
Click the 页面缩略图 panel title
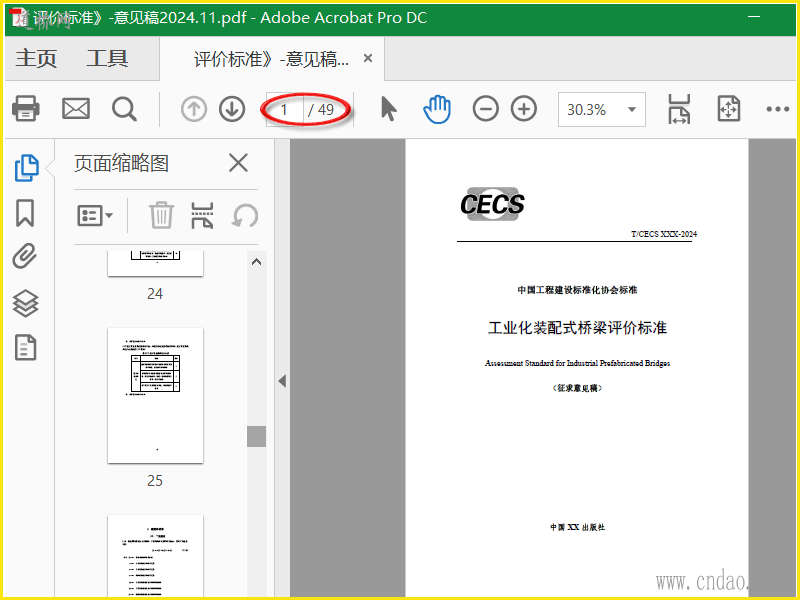[121, 163]
